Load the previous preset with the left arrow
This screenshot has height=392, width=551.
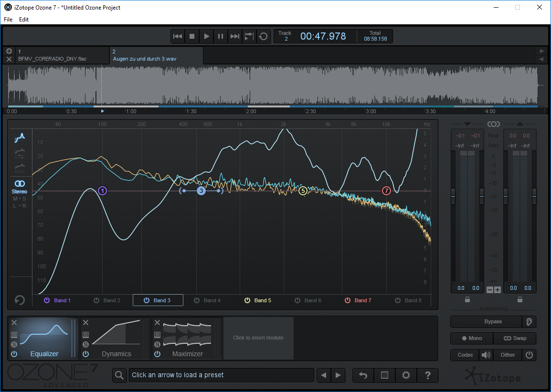pos(324,375)
